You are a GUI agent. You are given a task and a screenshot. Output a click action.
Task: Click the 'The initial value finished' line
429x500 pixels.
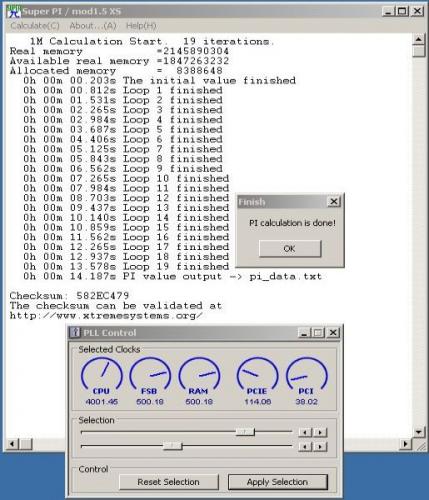(159, 81)
